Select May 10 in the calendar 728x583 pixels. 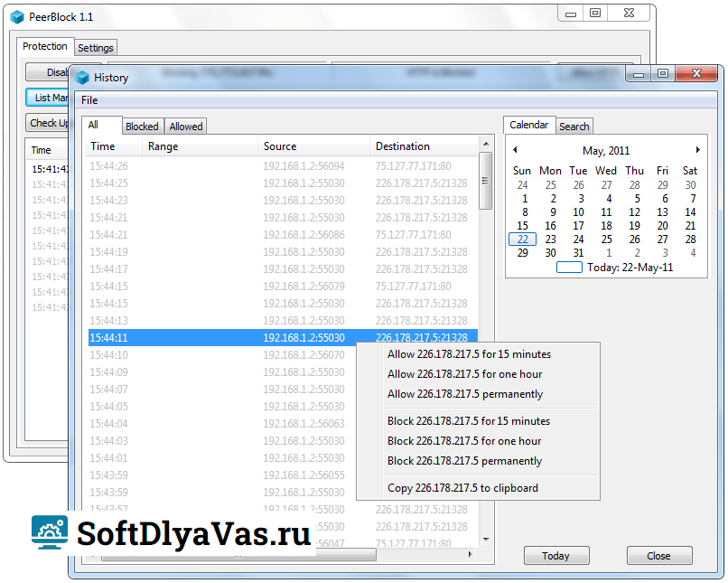[578, 212]
